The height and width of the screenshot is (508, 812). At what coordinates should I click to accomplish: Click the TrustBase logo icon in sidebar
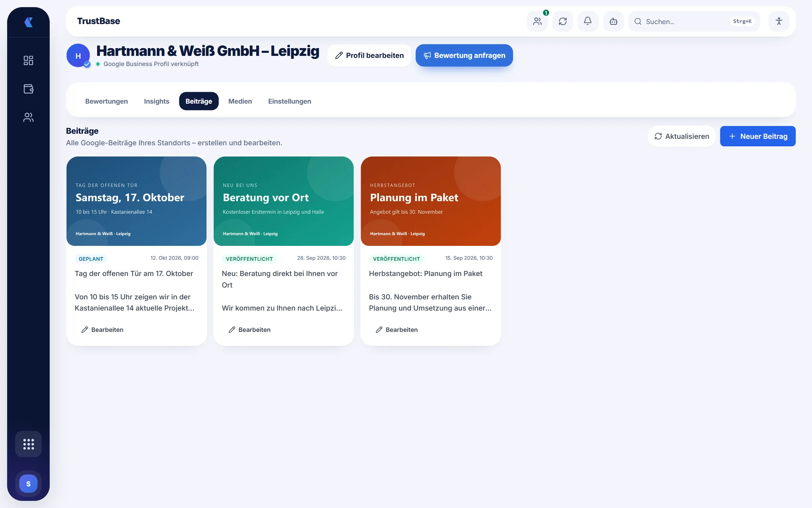pos(28,22)
